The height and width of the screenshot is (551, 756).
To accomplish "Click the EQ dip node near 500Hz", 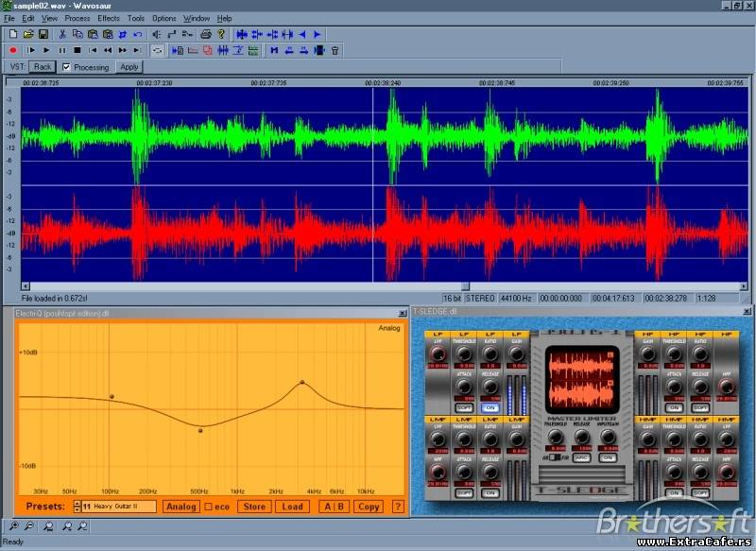I will point(200,430).
